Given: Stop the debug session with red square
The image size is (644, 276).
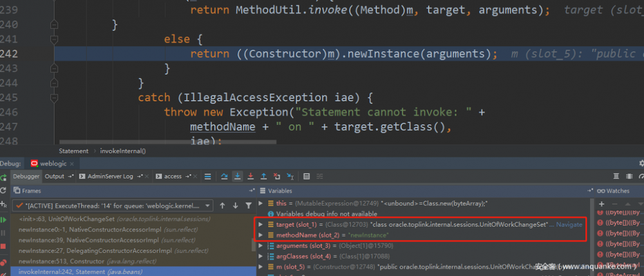Looking at the screenshot, I should 3,246.
